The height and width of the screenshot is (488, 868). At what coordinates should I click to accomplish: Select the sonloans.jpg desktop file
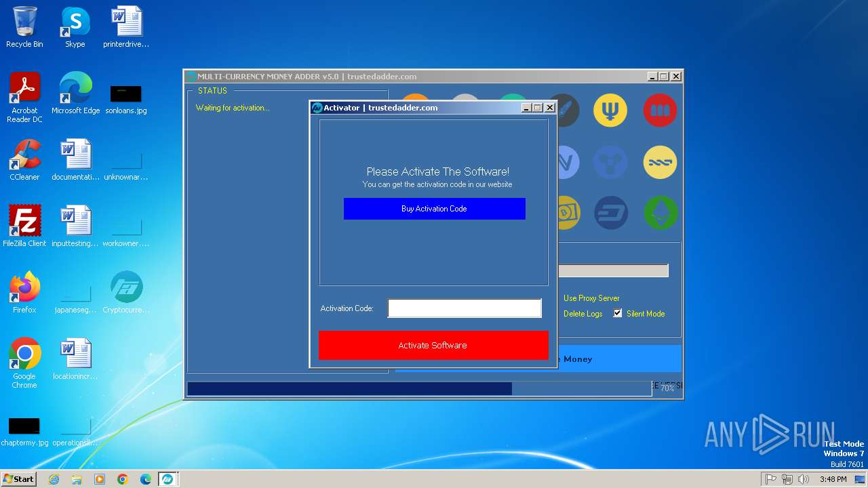(x=126, y=99)
